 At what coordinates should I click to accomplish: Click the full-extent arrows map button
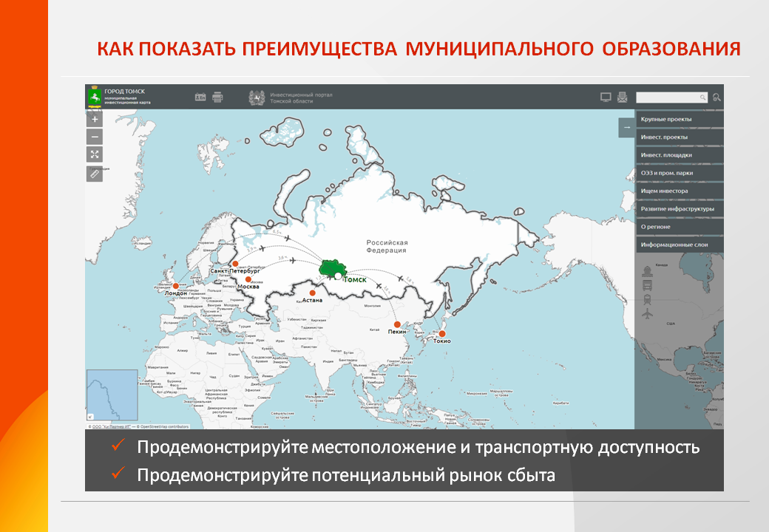point(95,154)
